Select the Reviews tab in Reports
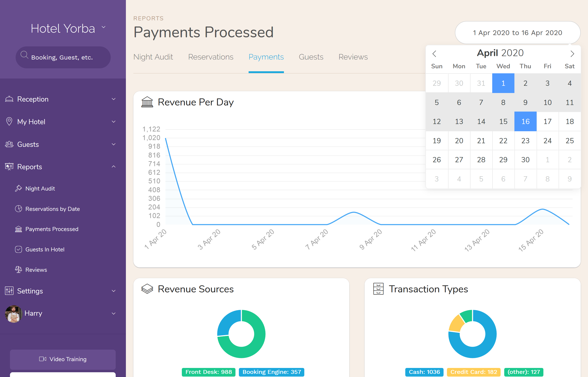588x377 pixels. 353,57
